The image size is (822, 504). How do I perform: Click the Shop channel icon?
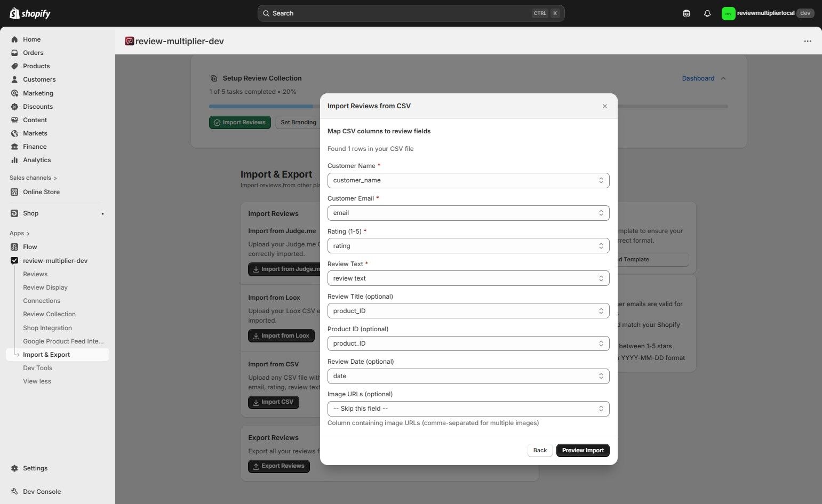14,213
